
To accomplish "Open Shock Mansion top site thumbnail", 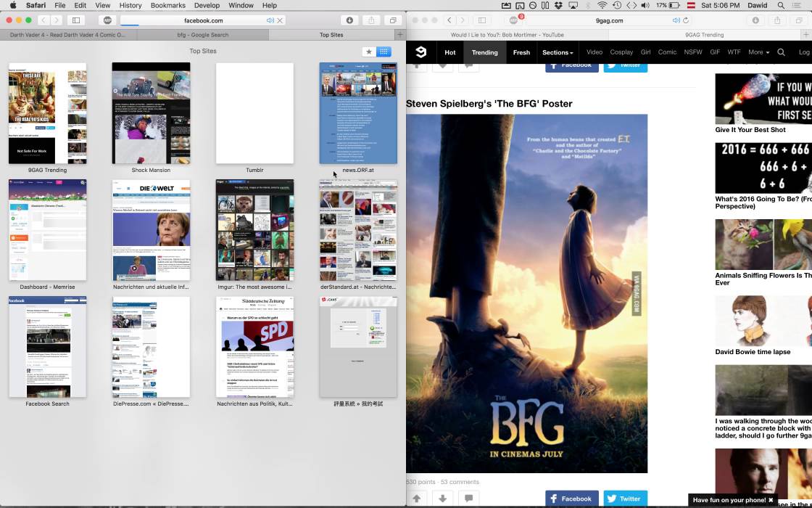I will (152, 113).
